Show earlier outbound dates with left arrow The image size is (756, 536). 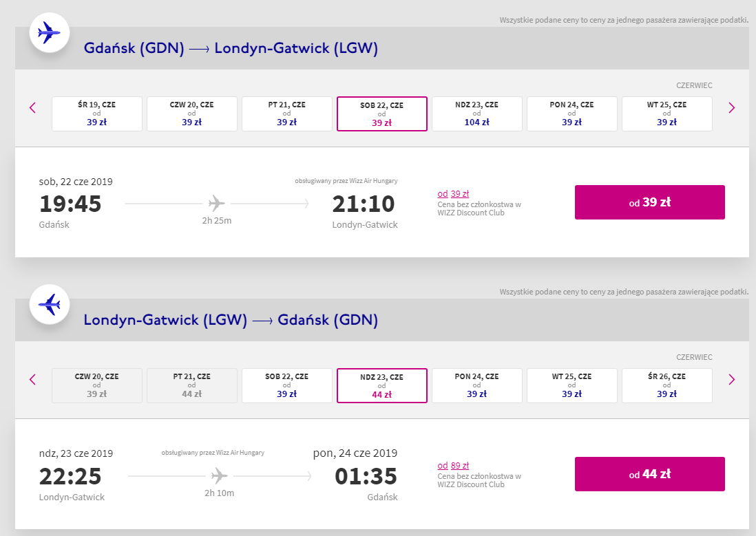[x=32, y=107]
